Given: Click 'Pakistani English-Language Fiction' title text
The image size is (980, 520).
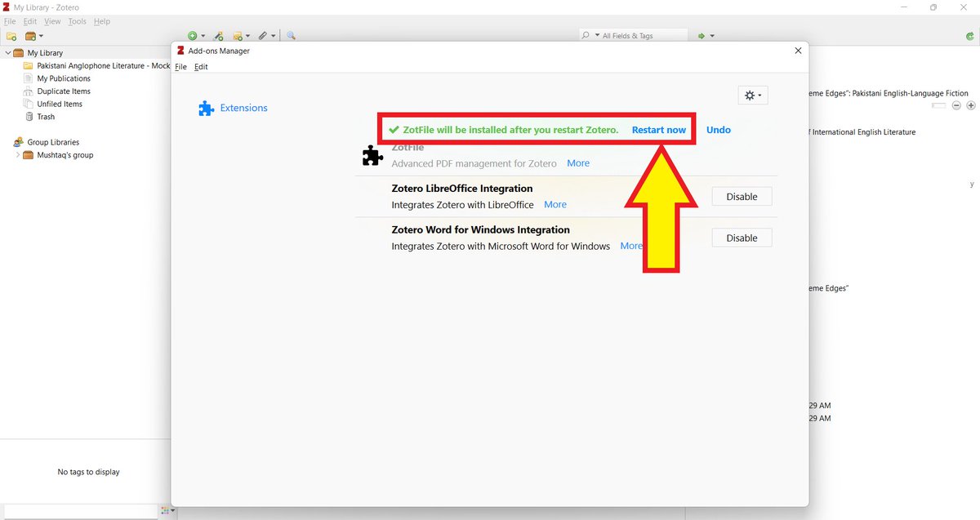Looking at the screenshot, I should click(x=912, y=94).
